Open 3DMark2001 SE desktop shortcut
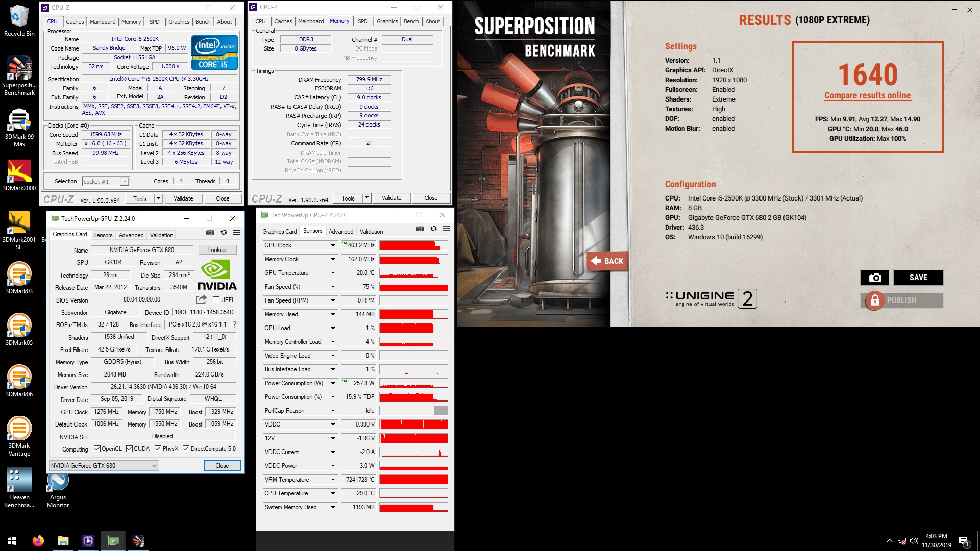 tap(19, 231)
